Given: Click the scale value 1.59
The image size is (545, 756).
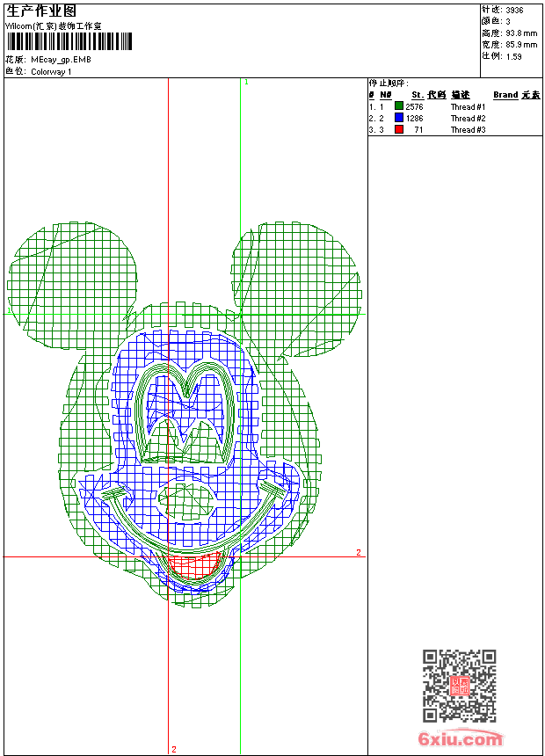Looking at the screenshot, I should (x=513, y=56).
